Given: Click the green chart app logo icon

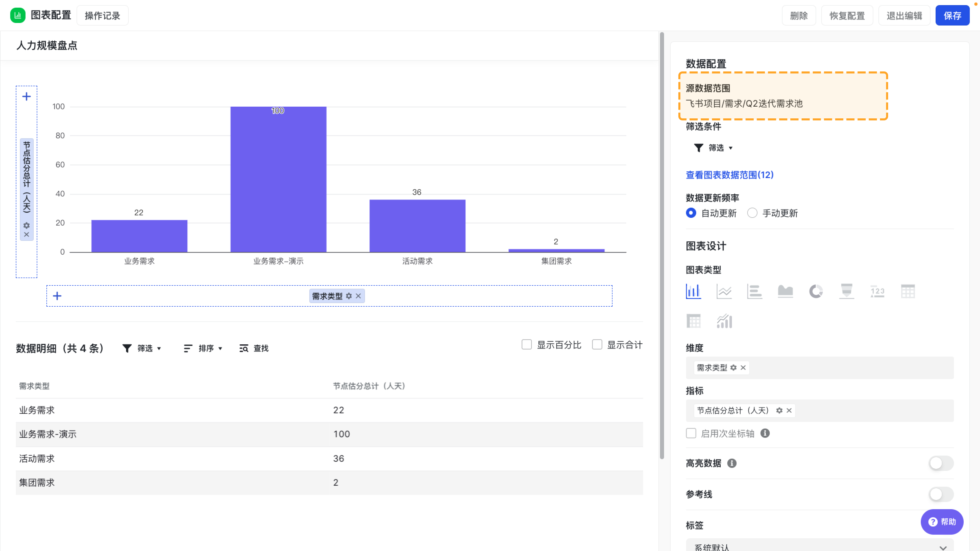Looking at the screenshot, I should tap(18, 15).
